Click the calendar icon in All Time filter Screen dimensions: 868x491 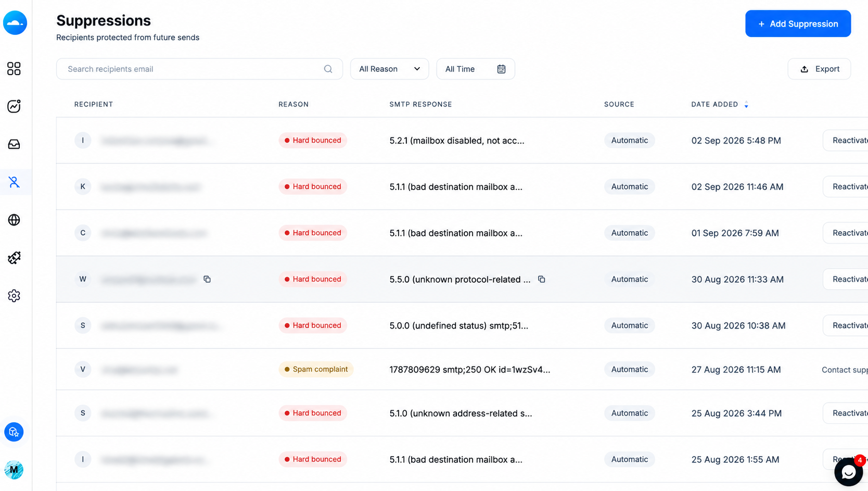click(501, 69)
